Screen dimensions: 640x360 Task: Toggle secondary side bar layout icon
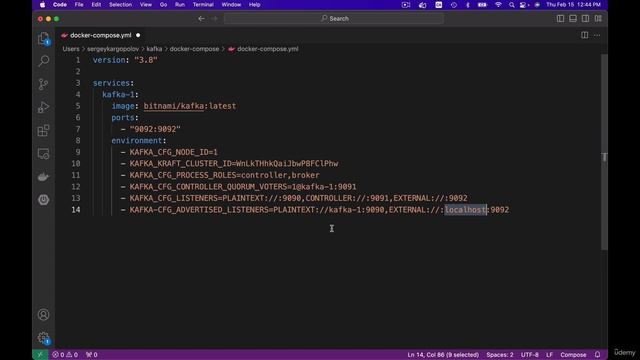[585, 18]
